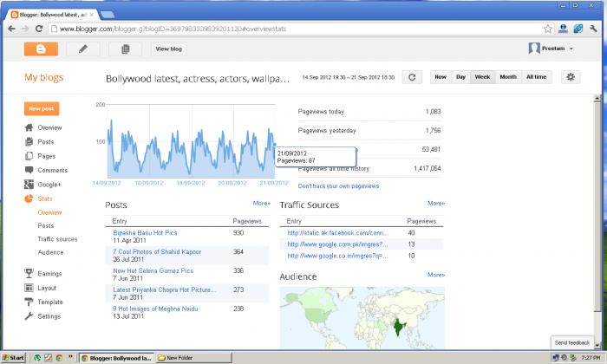Reload the page with browser refresh icon

click(39, 29)
